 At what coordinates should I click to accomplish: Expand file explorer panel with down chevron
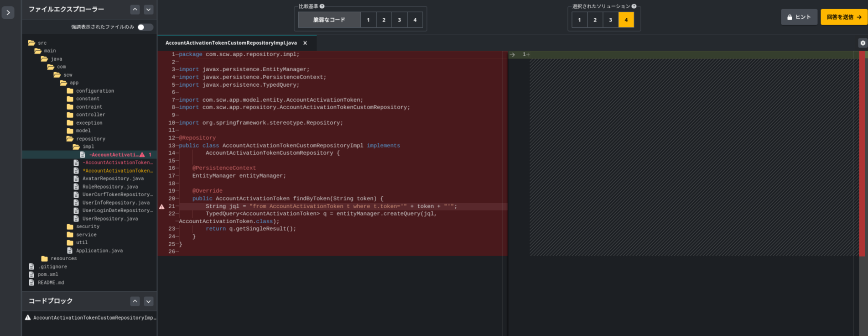click(149, 10)
